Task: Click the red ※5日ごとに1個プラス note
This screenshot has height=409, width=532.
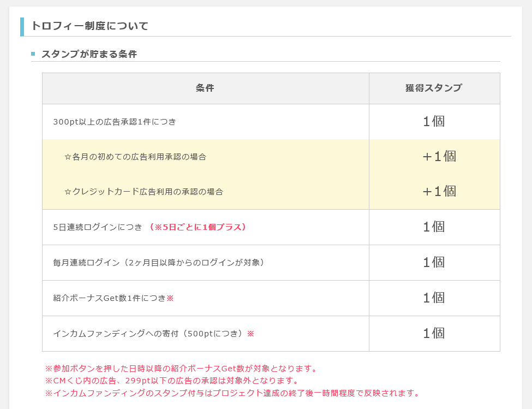Action: coord(198,227)
